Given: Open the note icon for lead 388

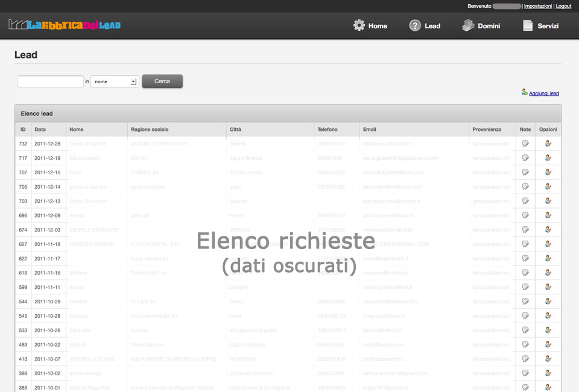Looking at the screenshot, I should pos(525,373).
